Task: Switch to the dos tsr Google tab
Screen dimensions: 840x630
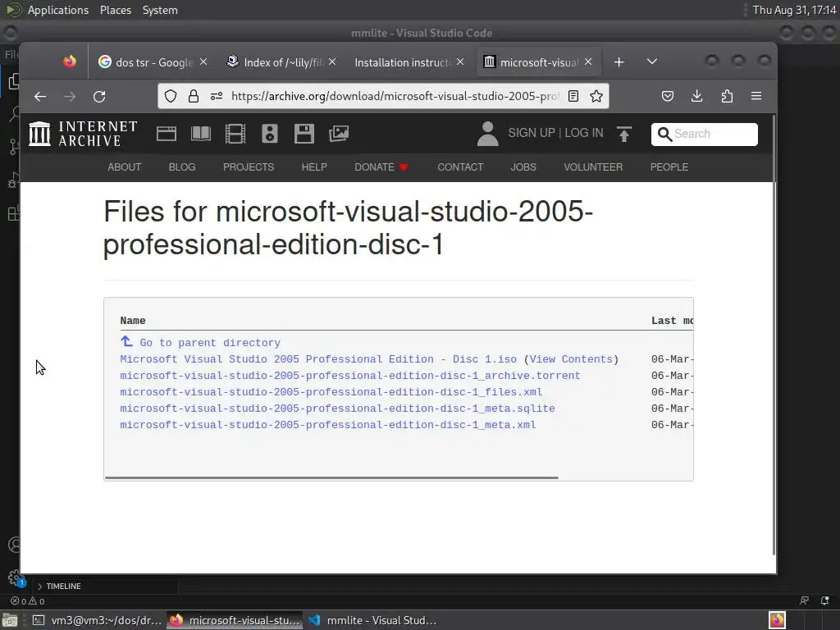Action: [153, 62]
